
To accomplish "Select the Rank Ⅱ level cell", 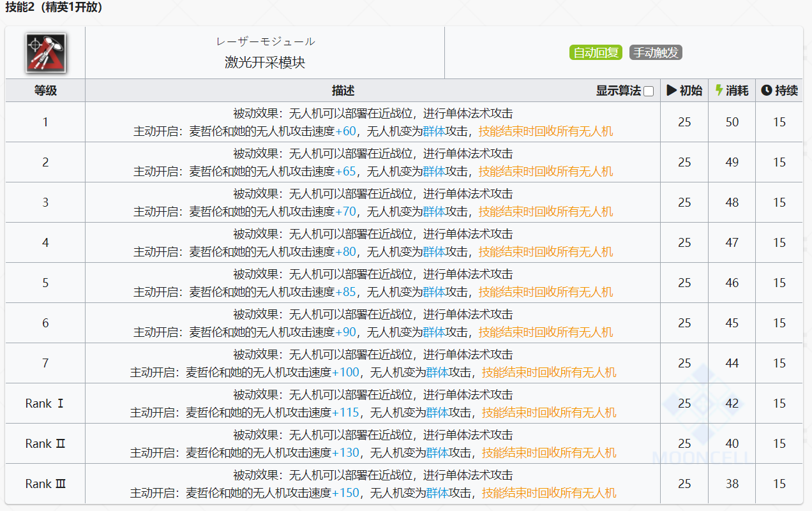I will pyautogui.click(x=45, y=443).
